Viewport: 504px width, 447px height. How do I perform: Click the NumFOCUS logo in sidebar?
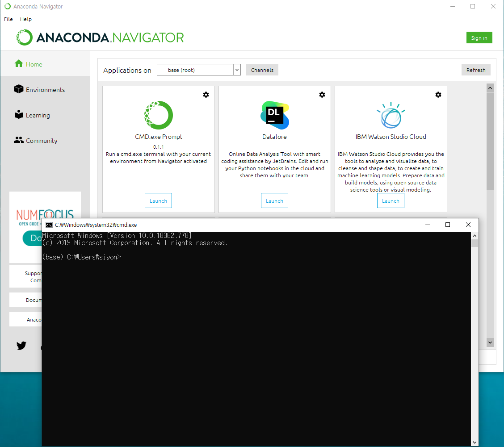click(45, 217)
